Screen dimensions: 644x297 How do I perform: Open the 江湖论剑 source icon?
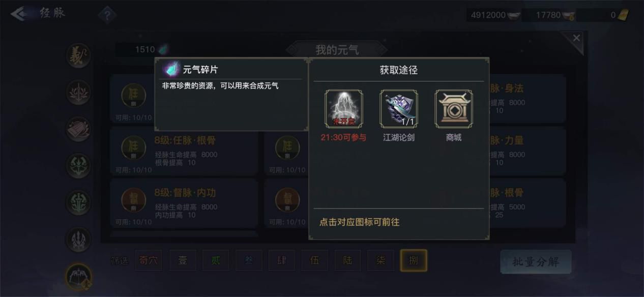399,109
